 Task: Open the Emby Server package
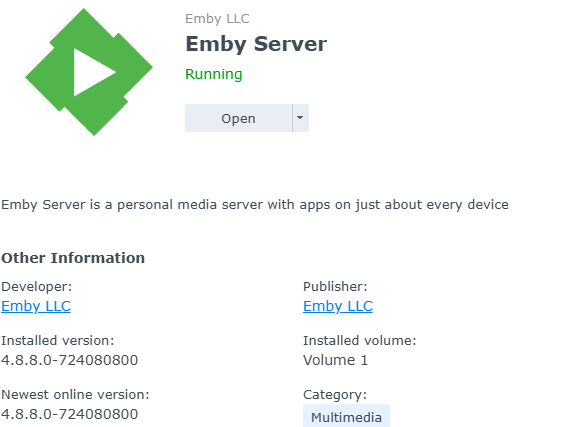click(x=238, y=118)
